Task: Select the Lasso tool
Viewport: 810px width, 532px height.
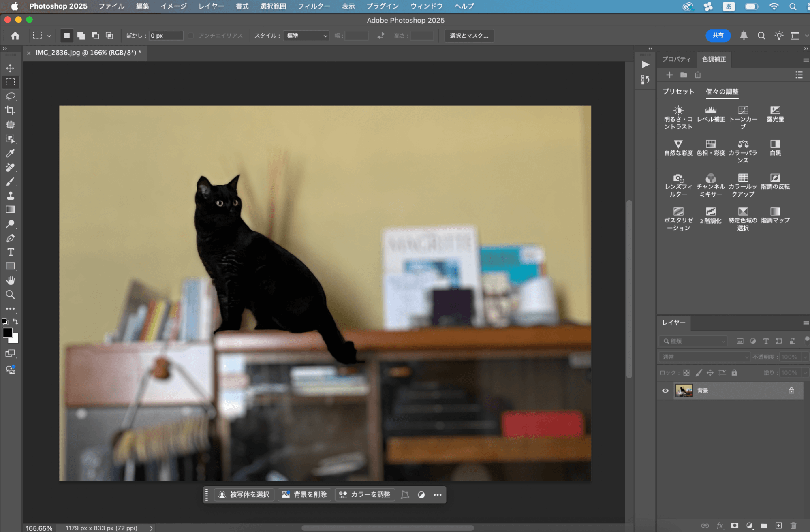Action: click(11, 96)
